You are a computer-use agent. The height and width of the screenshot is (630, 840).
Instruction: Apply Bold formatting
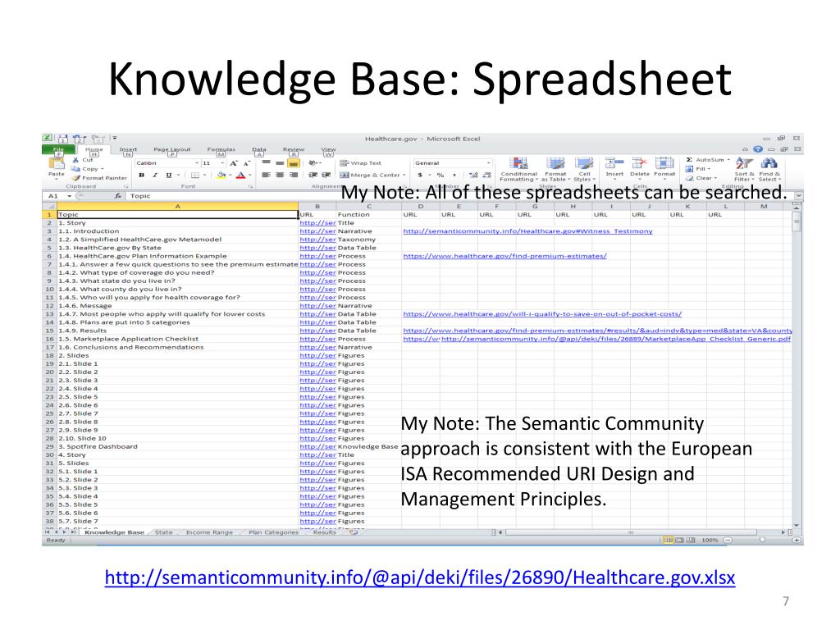(x=141, y=176)
